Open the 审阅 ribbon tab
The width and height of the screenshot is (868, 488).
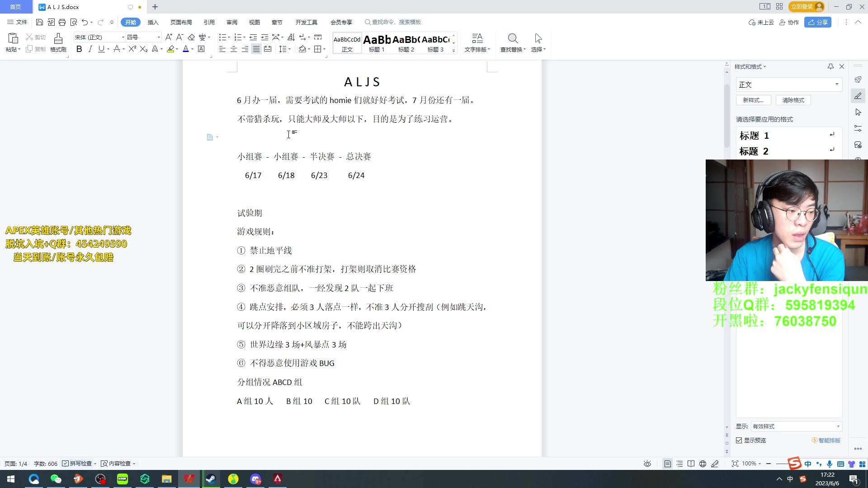click(x=231, y=22)
